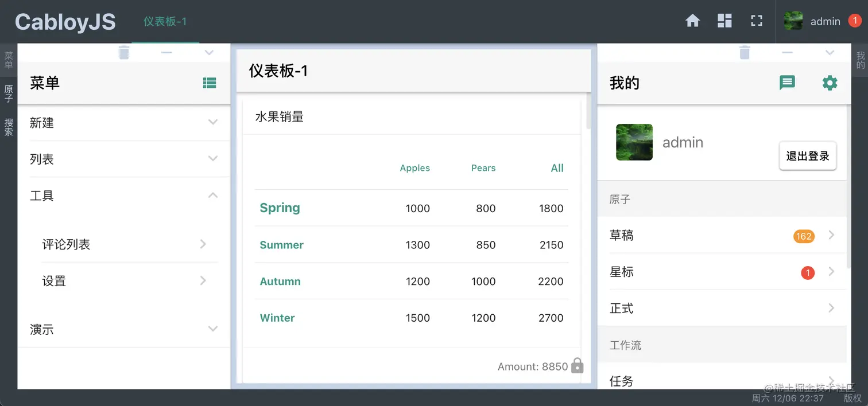Click the 水果销量 widget title
868x406 pixels.
pos(280,117)
